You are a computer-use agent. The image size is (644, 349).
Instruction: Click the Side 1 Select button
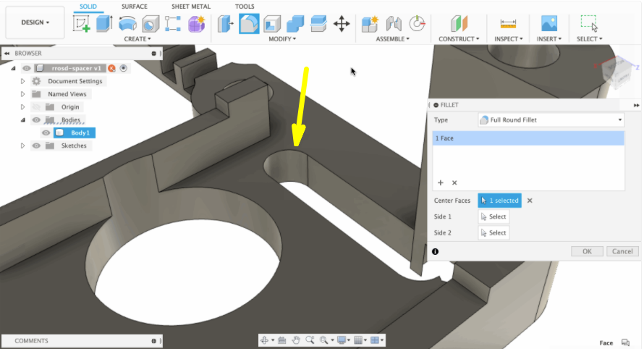(x=493, y=216)
